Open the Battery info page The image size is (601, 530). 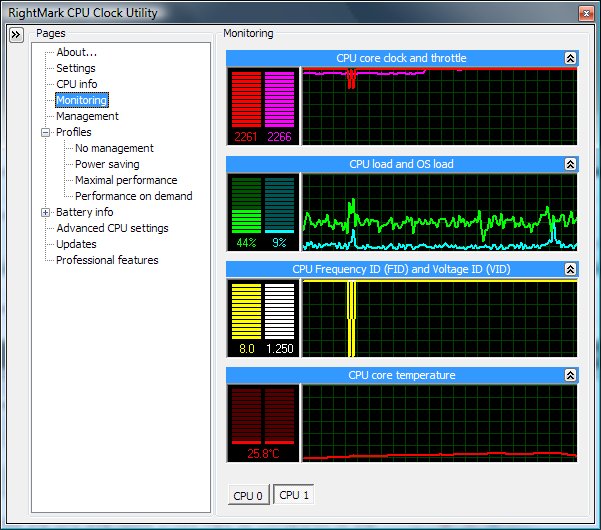[84, 212]
